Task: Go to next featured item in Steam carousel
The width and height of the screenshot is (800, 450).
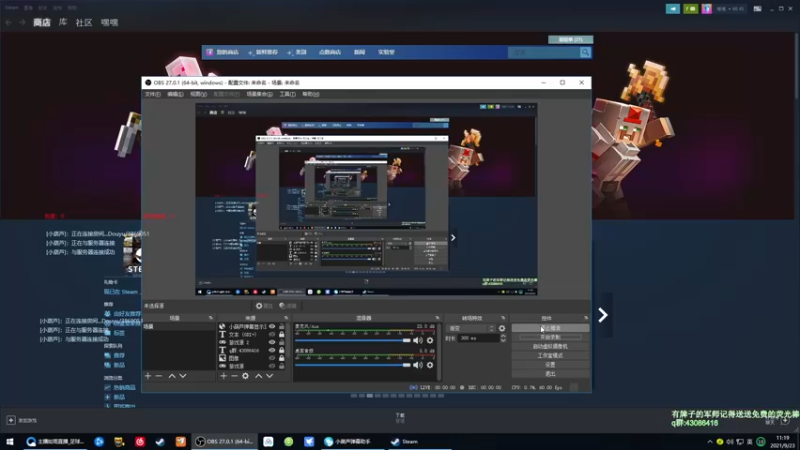Action: click(603, 315)
